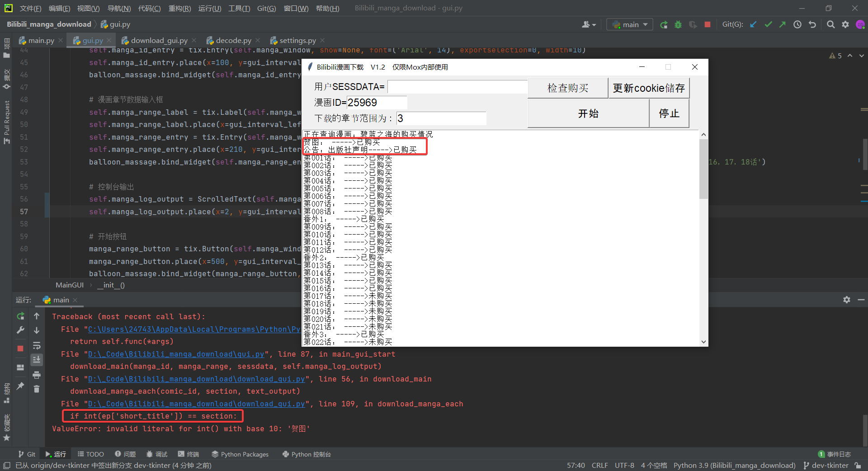Screen dimensions: 868x471
Task: Print the console output
Action: (x=37, y=375)
